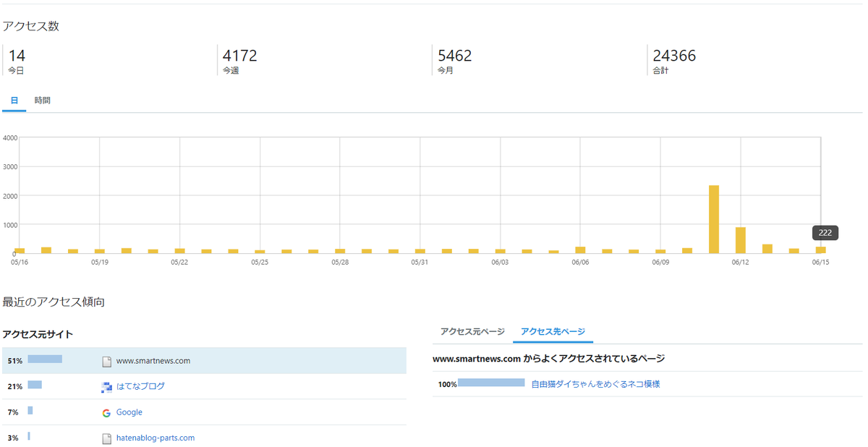Click the 100% percentage bar
Screen dimensions: 868x447
click(x=491, y=383)
